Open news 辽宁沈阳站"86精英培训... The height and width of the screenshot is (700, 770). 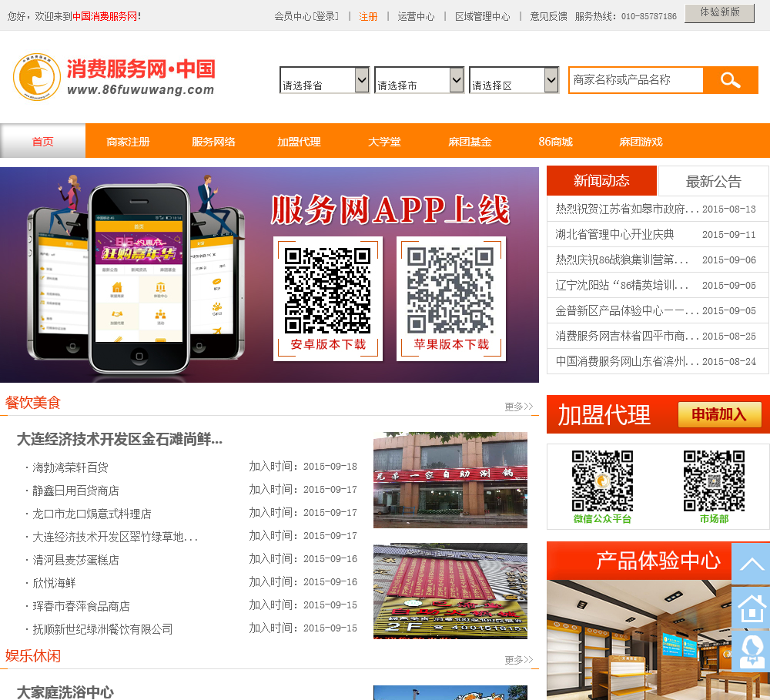(x=621, y=286)
